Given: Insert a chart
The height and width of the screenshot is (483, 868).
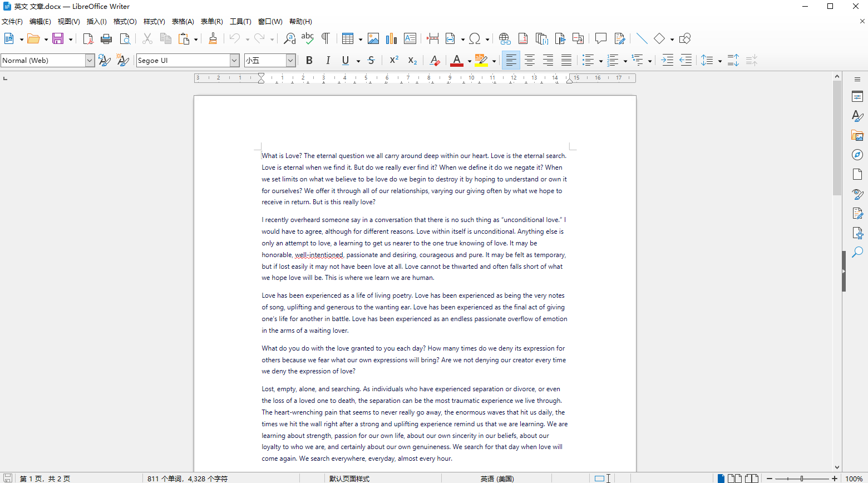Looking at the screenshot, I should 391,38.
